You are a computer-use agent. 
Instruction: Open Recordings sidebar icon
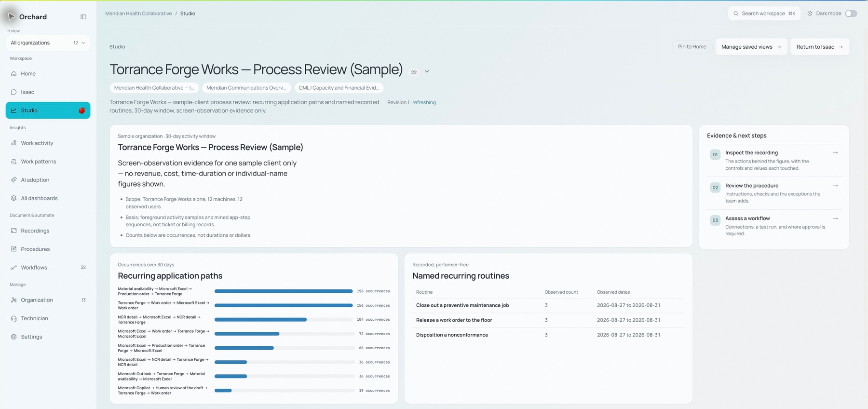(x=14, y=231)
